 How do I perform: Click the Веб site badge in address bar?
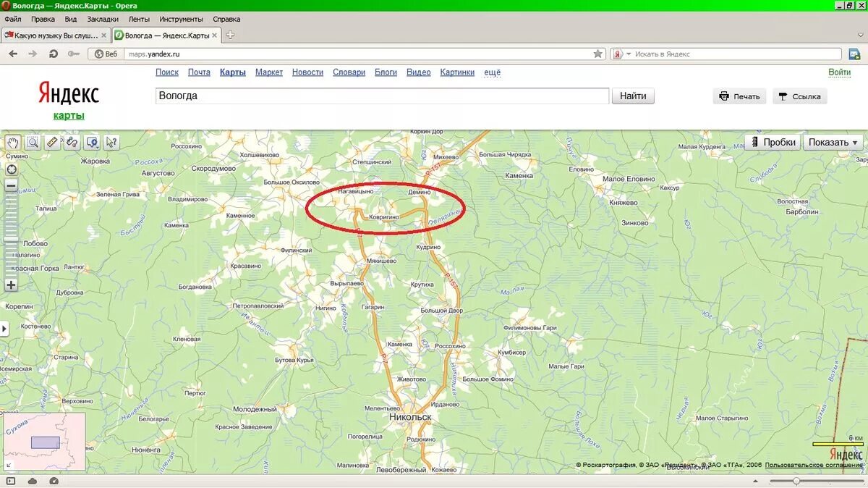(106, 54)
